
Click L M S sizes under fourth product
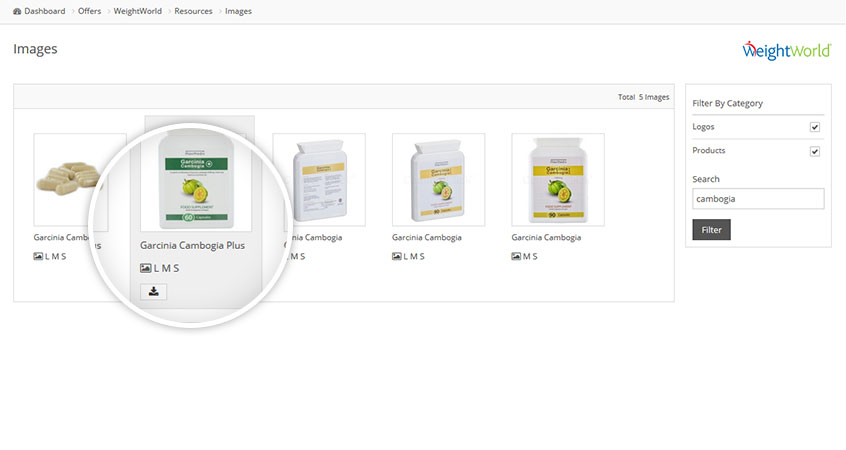click(414, 256)
